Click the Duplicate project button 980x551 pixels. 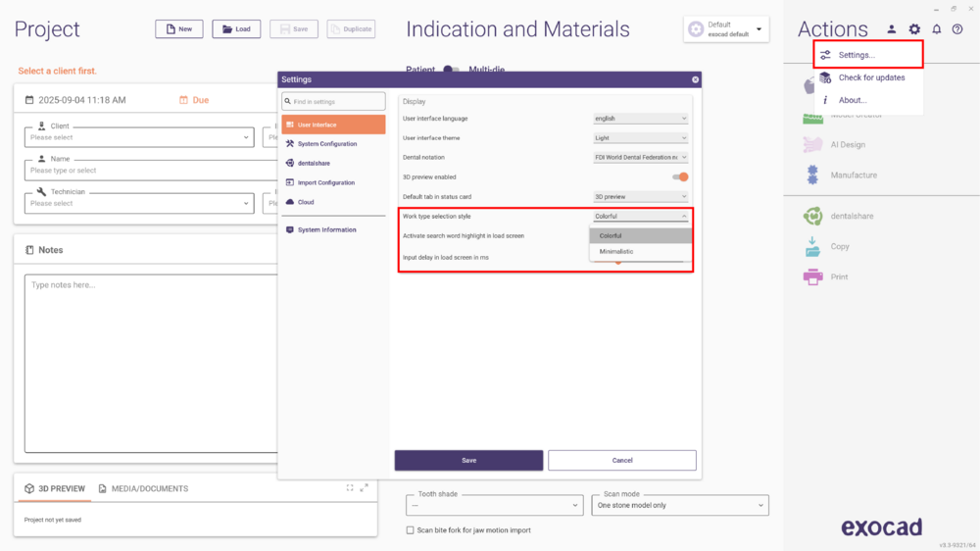point(351,28)
